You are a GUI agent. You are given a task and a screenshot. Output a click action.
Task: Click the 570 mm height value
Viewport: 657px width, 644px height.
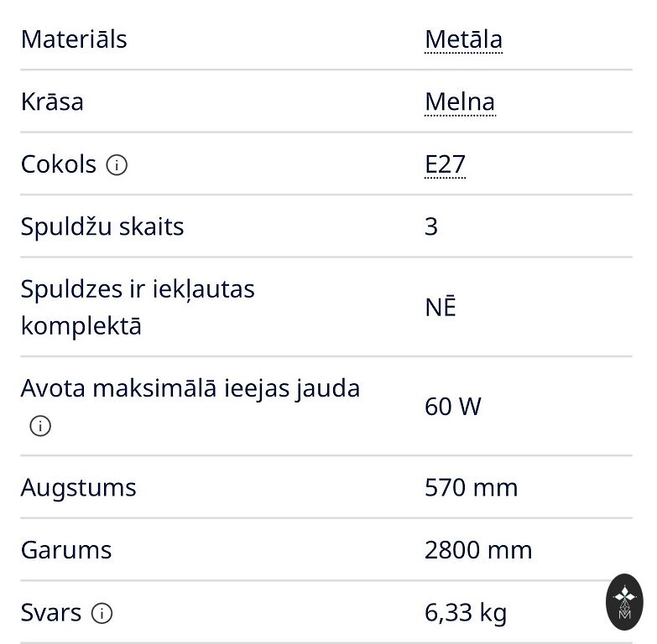471,487
